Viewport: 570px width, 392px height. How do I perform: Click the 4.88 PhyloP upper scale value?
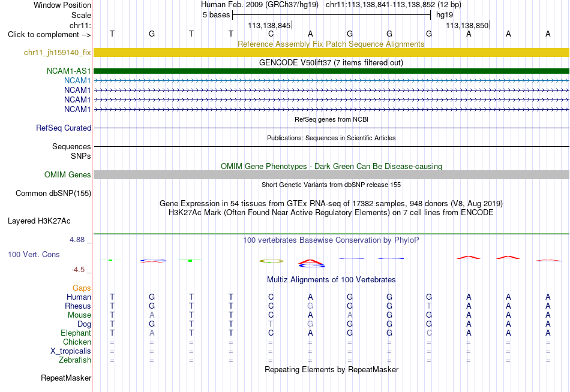pos(77,240)
